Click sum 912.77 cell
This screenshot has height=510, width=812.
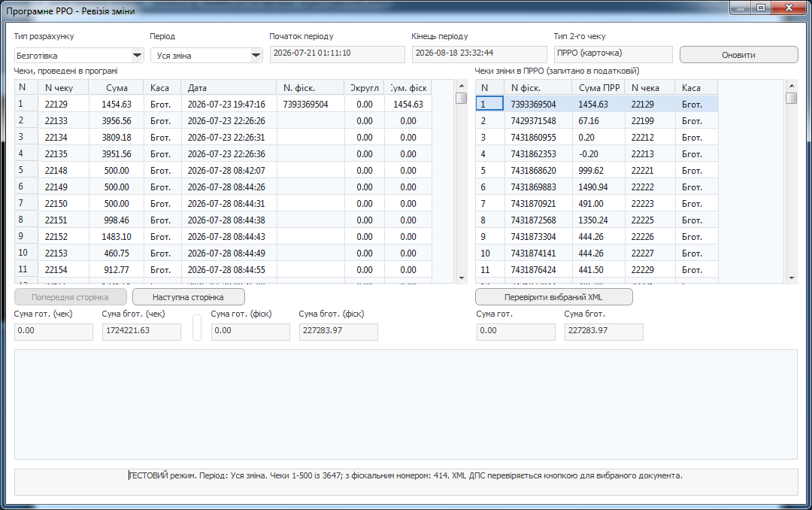click(117, 270)
